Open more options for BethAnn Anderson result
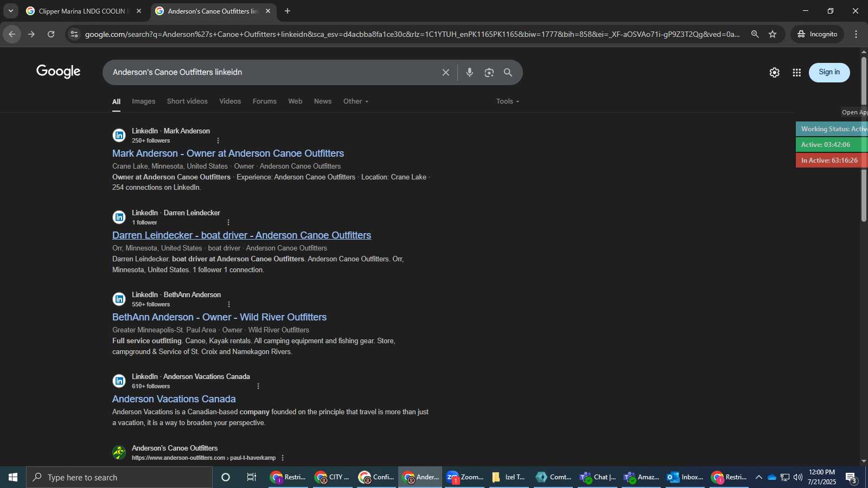This screenshot has width=868, height=488. 229,304
